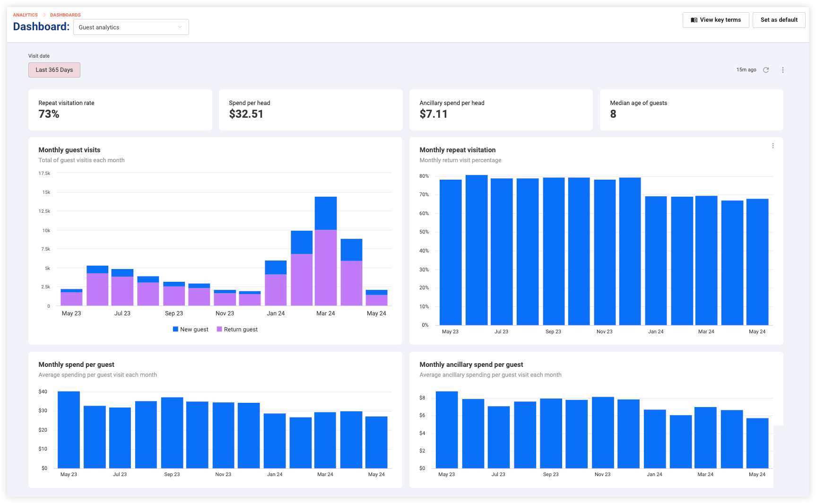Click the book icon in View key terms

click(x=694, y=20)
